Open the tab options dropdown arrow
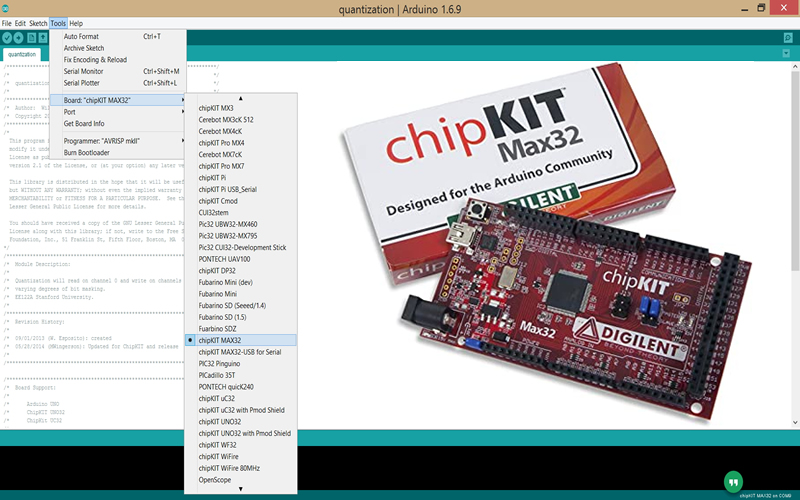 click(786, 53)
